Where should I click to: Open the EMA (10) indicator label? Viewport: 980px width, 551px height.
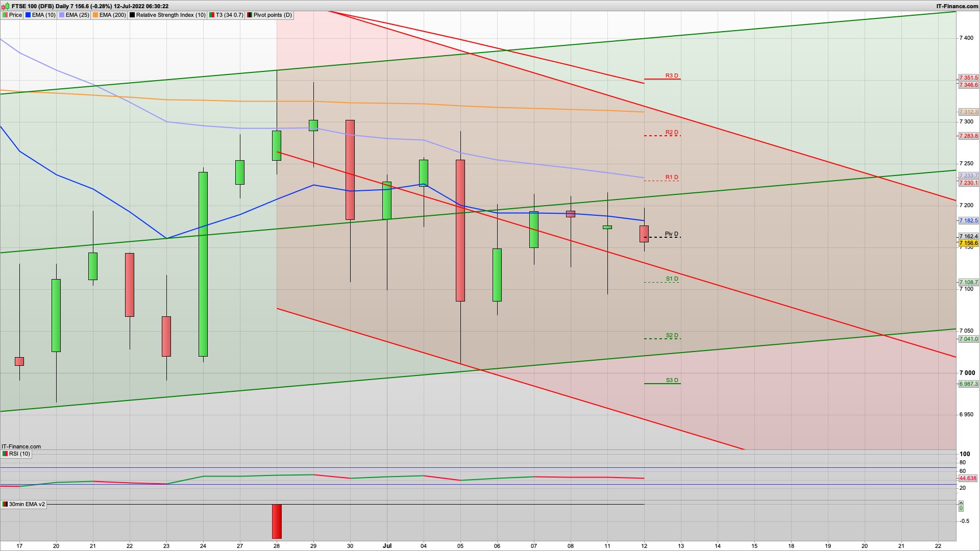tap(43, 15)
